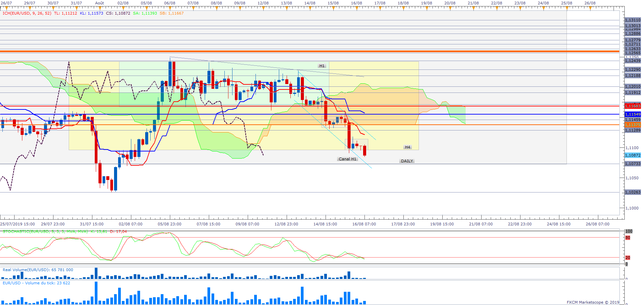644x305 pixels.
Task: Select the H1 zone label
Action: click(x=322, y=66)
